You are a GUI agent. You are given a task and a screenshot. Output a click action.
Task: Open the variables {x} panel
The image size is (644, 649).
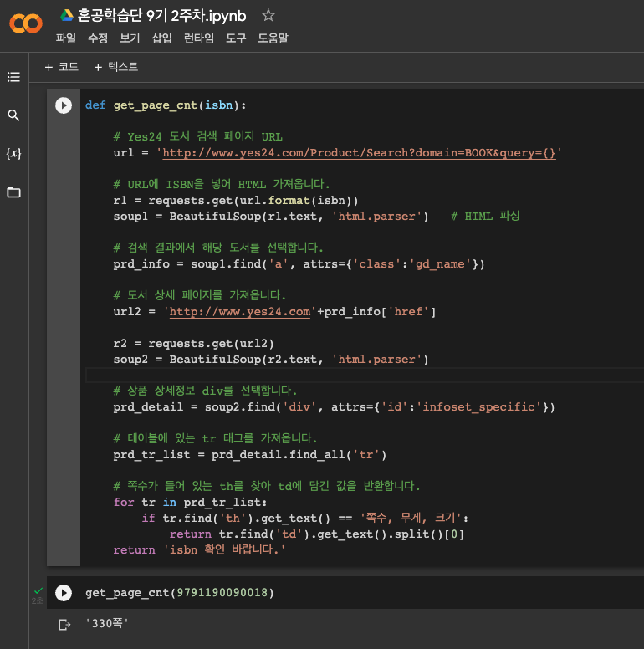(13, 154)
